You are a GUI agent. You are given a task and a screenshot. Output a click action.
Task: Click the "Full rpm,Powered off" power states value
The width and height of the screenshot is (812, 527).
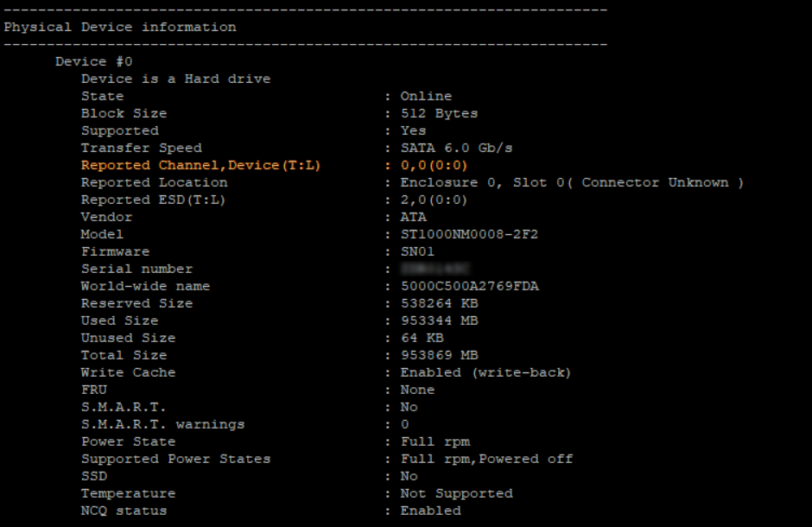tap(486, 459)
